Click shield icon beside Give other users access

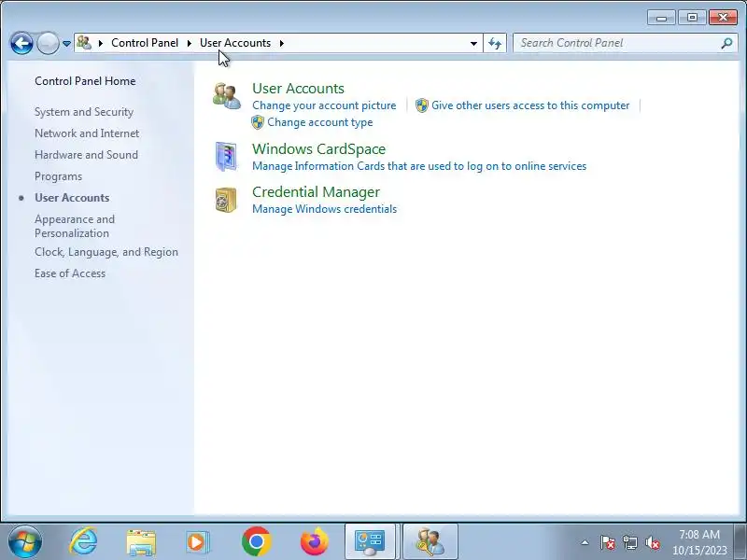(x=422, y=105)
